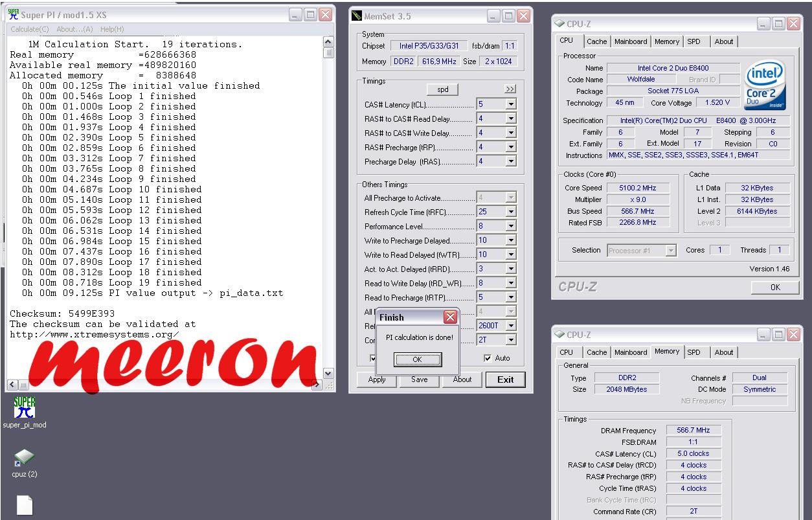Click Super PI horizontal scrollbar right arrow
Viewport: 812px width, 520px height.
coord(317,385)
